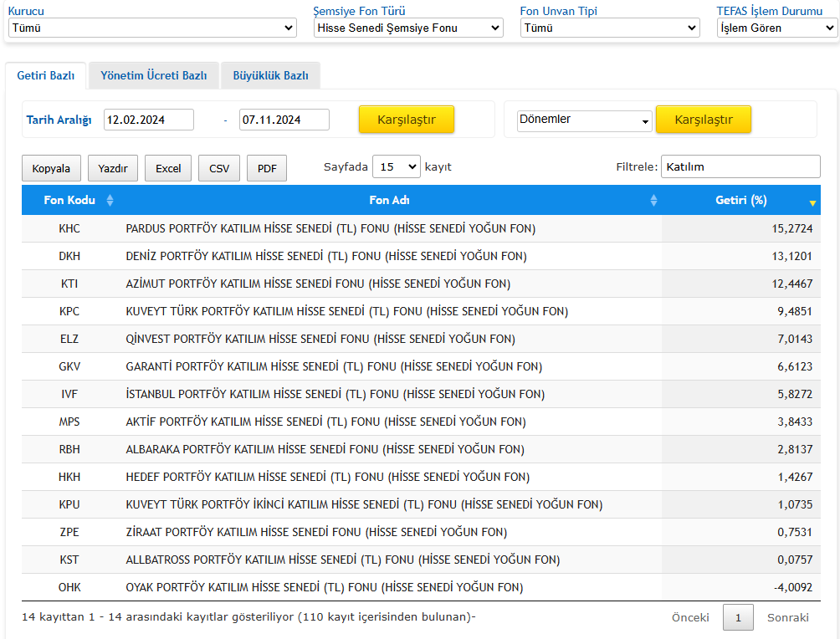Export table with the CSV button
Viewport: 840px width, 639px height.
(219, 168)
